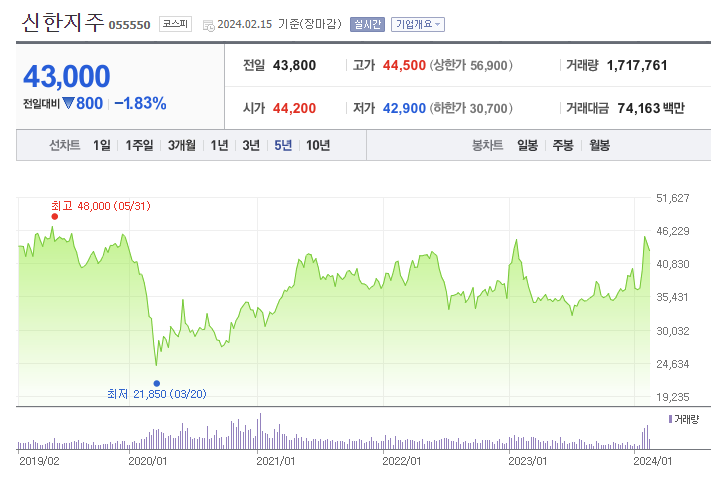
Task: Click the 코스피 market badge
Action: (175, 24)
